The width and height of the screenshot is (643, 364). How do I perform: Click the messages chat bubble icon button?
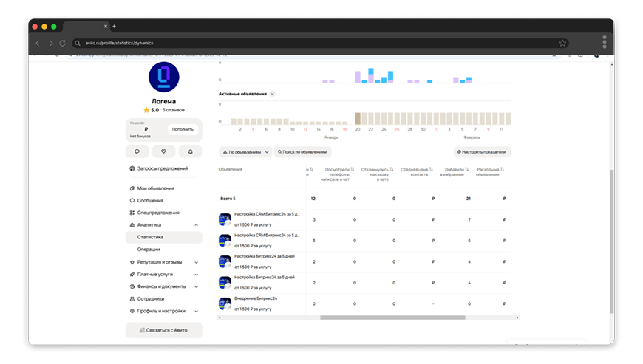point(137,151)
